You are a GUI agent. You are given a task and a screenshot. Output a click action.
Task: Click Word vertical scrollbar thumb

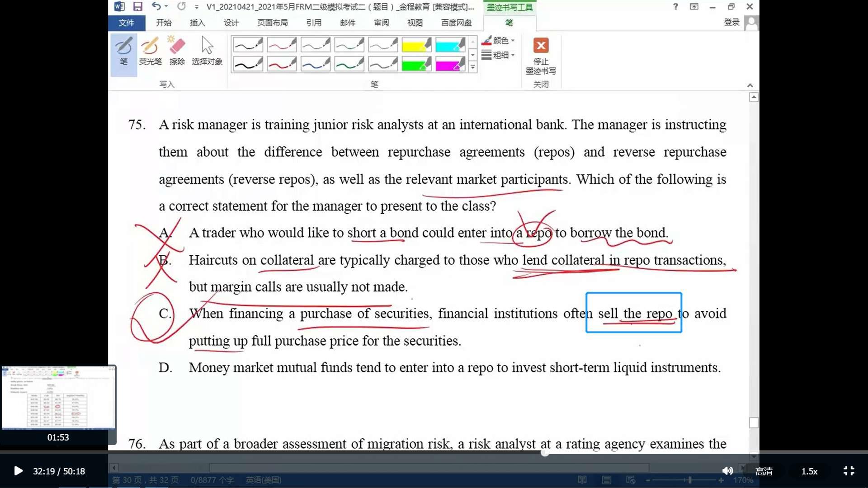tap(754, 422)
